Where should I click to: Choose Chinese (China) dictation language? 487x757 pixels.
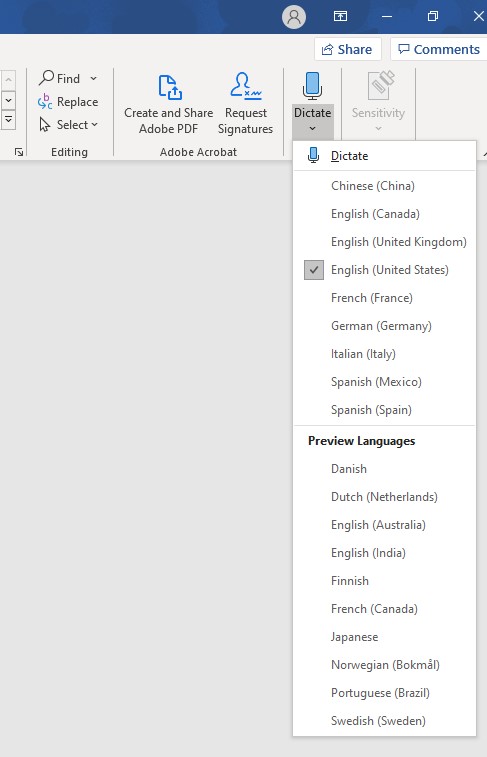[x=384, y=186]
